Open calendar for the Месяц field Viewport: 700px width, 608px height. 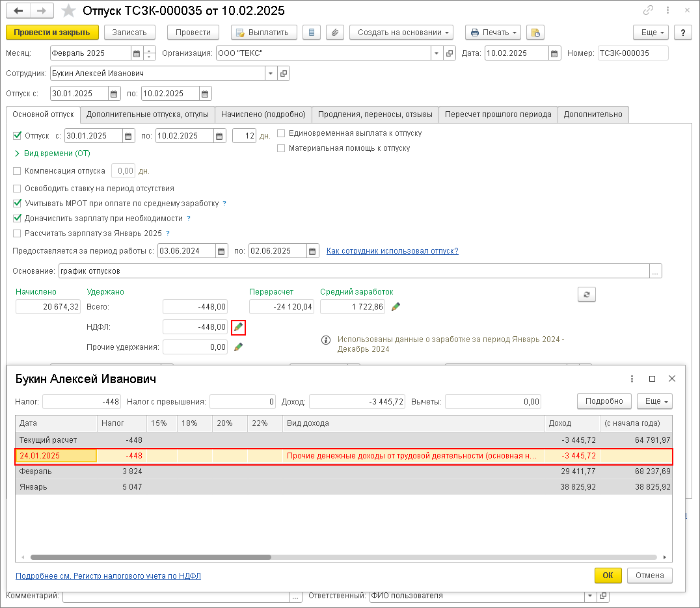click(137, 53)
